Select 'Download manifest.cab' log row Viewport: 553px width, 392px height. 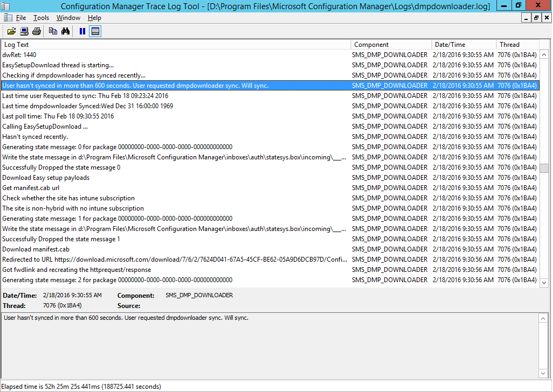tap(270, 249)
